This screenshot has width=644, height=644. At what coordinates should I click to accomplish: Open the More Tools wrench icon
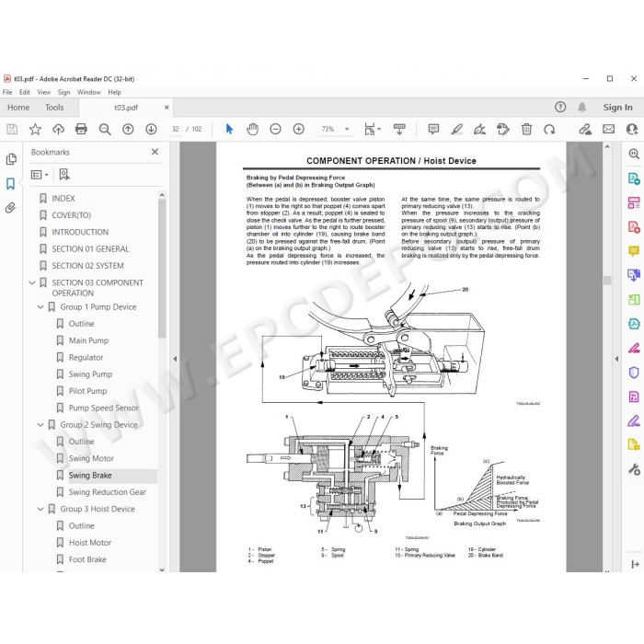tap(634, 468)
